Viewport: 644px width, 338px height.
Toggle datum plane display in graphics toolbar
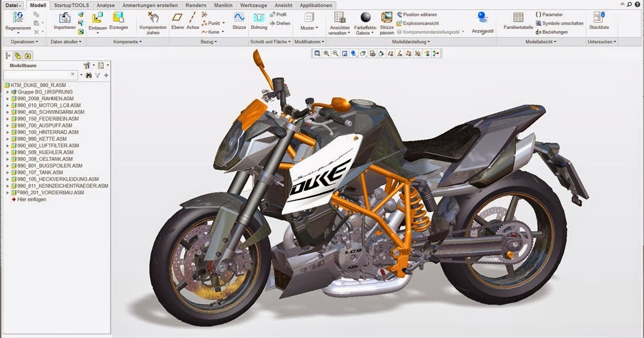[x=391, y=53]
